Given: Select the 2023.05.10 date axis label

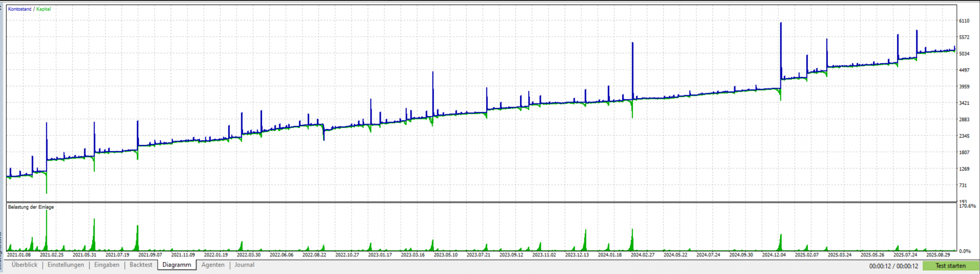Looking at the screenshot, I should (x=446, y=255).
